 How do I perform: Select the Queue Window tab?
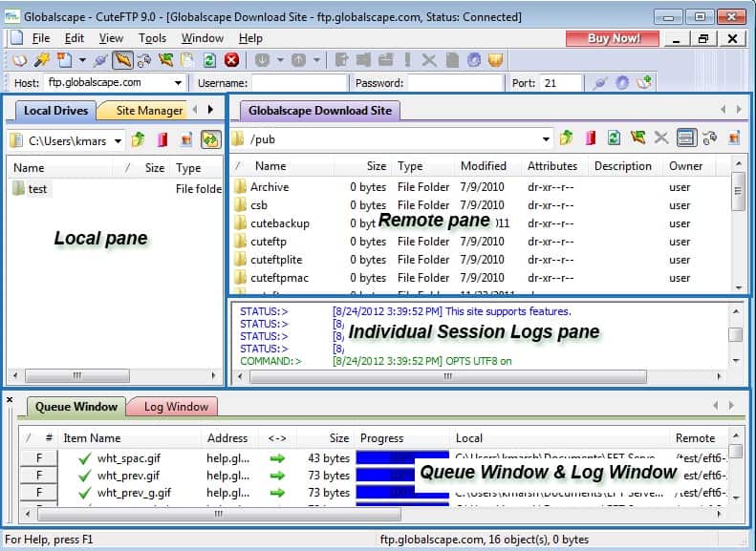pos(76,407)
